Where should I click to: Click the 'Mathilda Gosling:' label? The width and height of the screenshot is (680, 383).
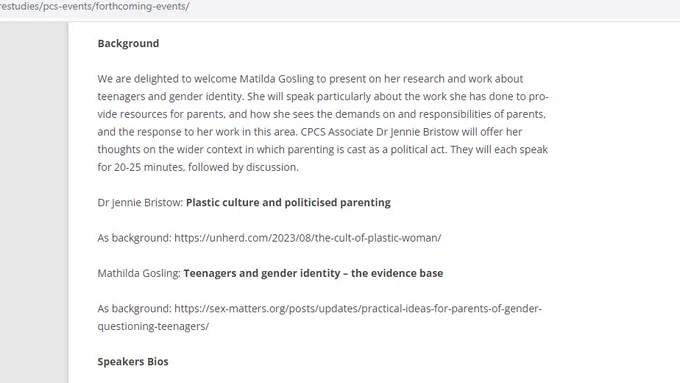pyautogui.click(x=139, y=273)
